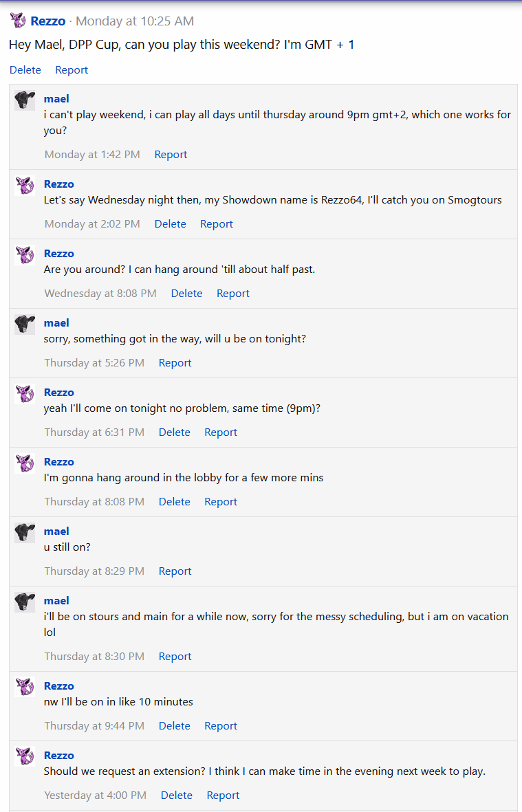Click the mael username on the first reply

[x=56, y=98]
